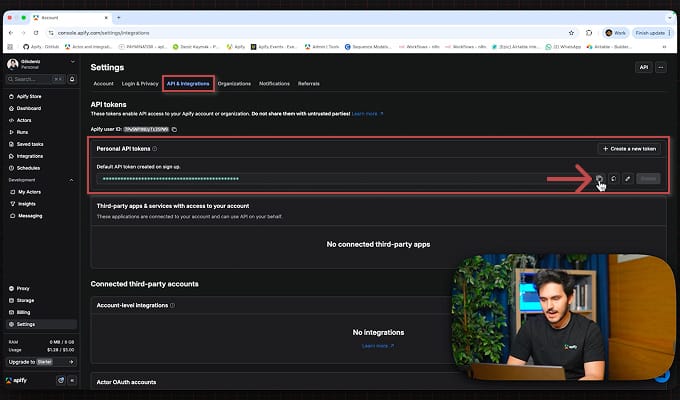Click the browser address bar
This screenshot has width=680, height=400.
pos(308,33)
